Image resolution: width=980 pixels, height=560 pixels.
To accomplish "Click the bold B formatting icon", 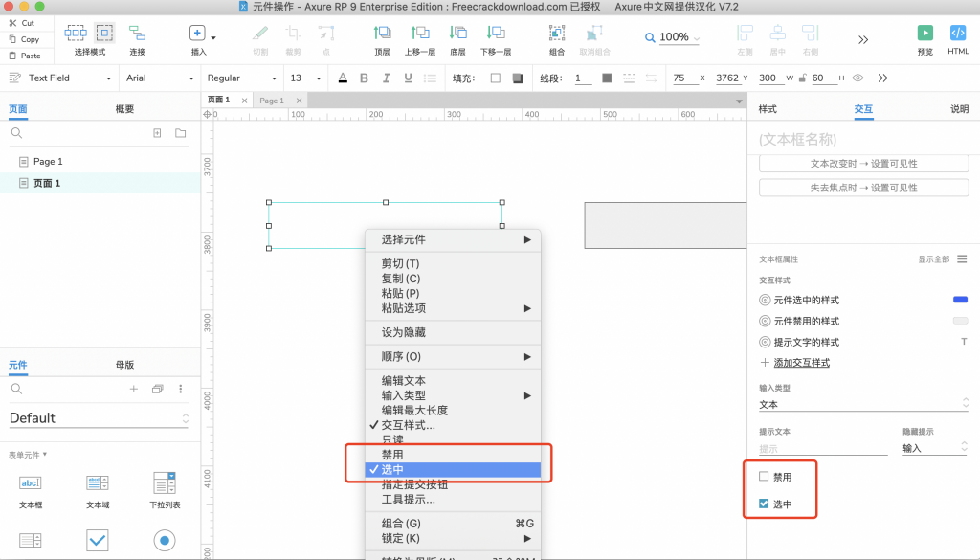I will 363,78.
